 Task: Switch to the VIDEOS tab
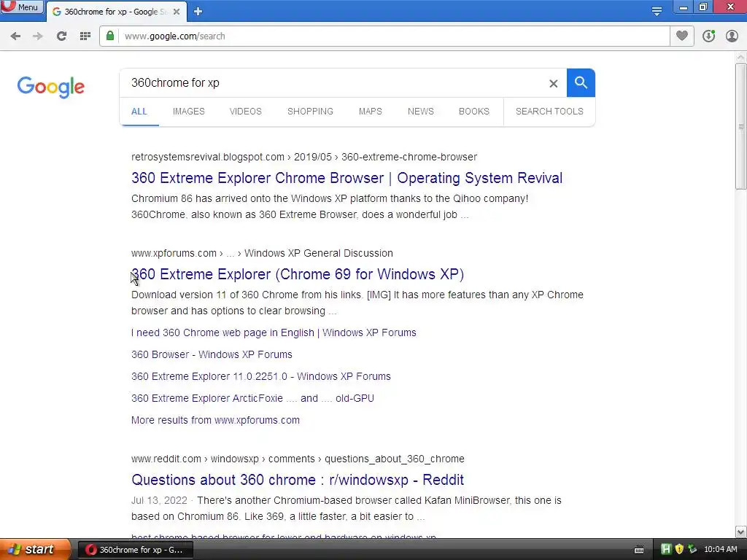click(x=245, y=112)
